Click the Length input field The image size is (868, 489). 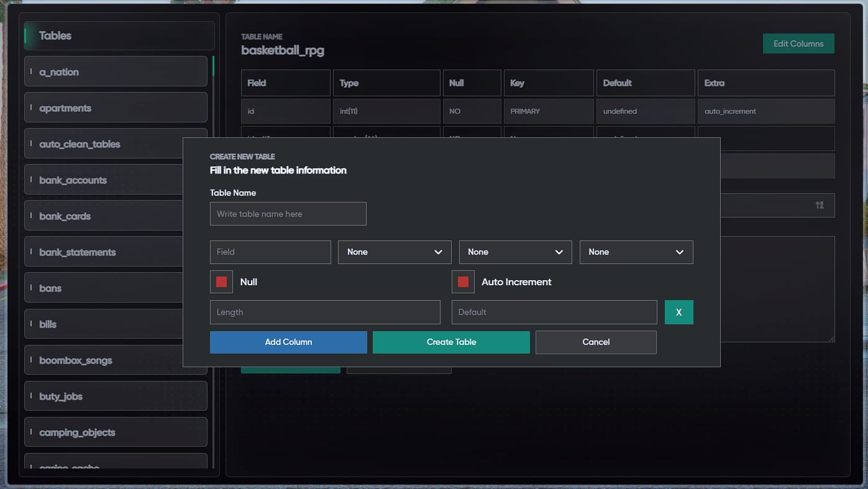coord(325,312)
